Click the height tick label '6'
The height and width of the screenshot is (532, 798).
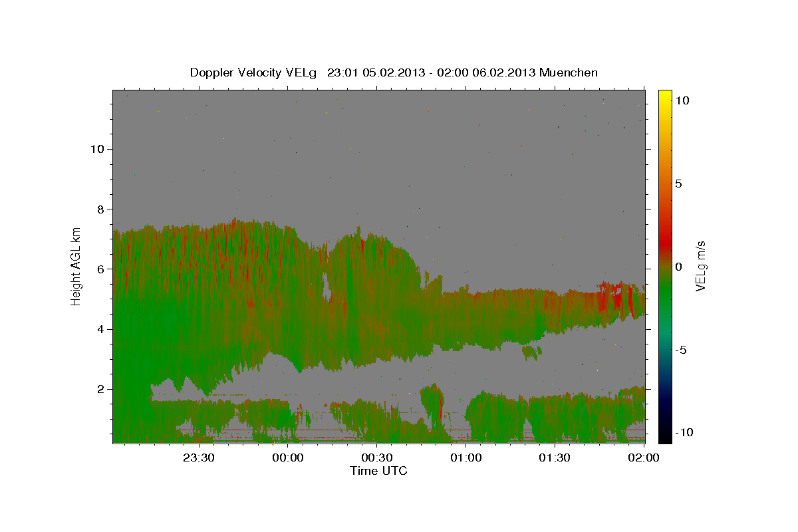100,269
